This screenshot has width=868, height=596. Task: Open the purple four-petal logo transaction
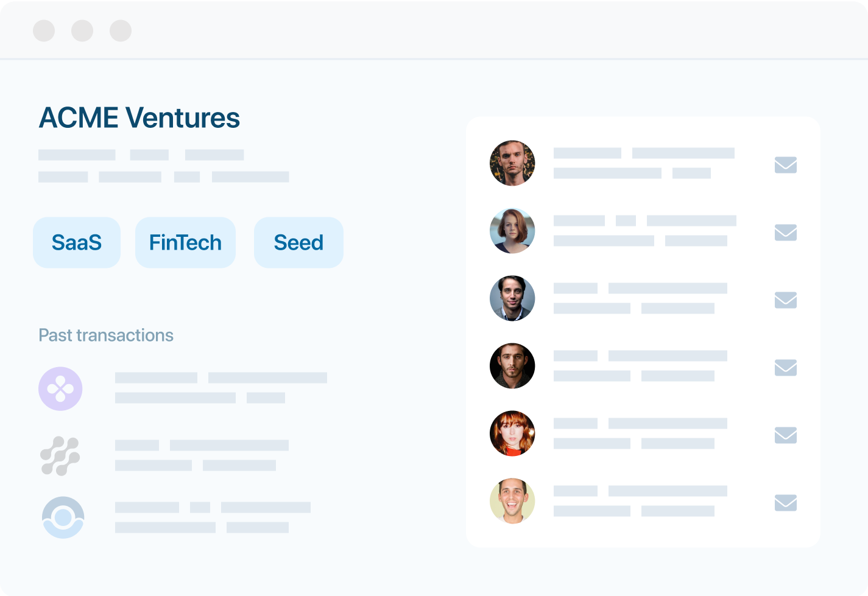click(x=60, y=388)
